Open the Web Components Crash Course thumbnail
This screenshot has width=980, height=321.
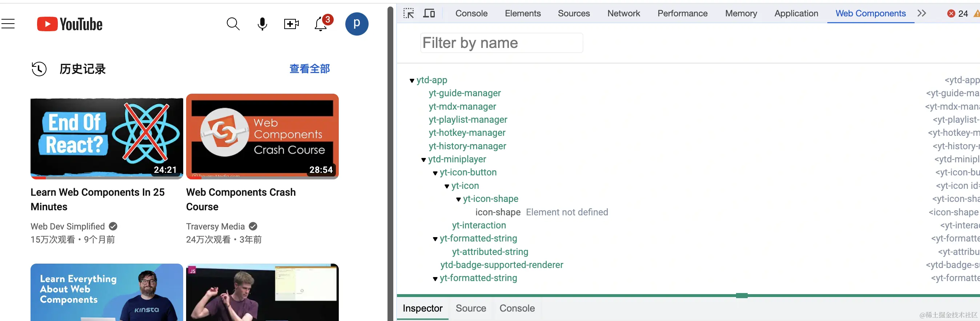pyautogui.click(x=262, y=137)
